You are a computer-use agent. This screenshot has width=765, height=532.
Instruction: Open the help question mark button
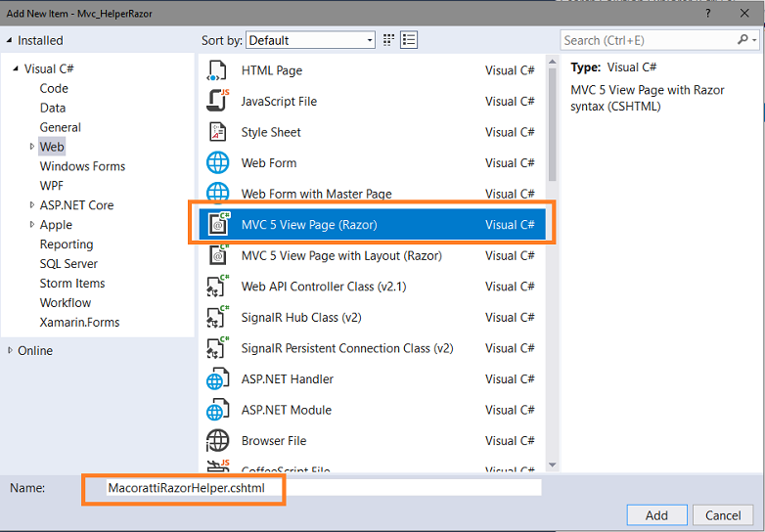pos(708,13)
